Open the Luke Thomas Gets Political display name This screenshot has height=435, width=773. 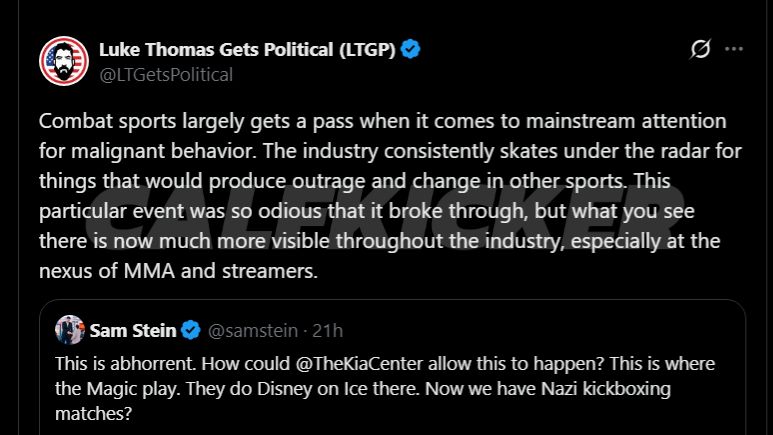click(x=247, y=49)
